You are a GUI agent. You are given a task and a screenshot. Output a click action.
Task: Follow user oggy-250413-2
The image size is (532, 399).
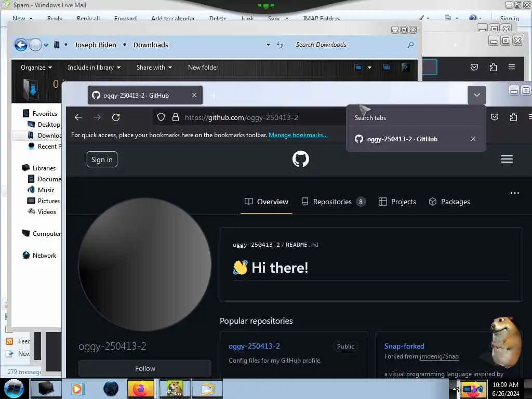tap(145, 368)
